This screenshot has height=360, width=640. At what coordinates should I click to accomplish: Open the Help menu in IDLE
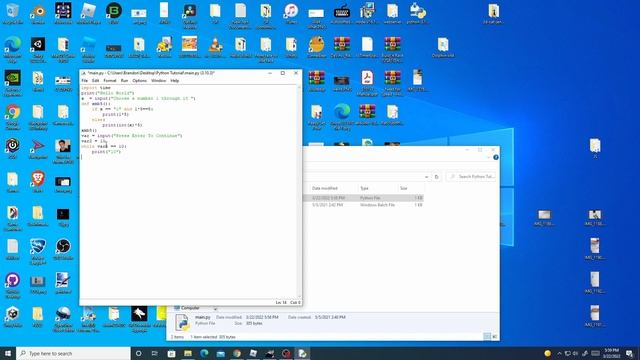pyautogui.click(x=175, y=81)
